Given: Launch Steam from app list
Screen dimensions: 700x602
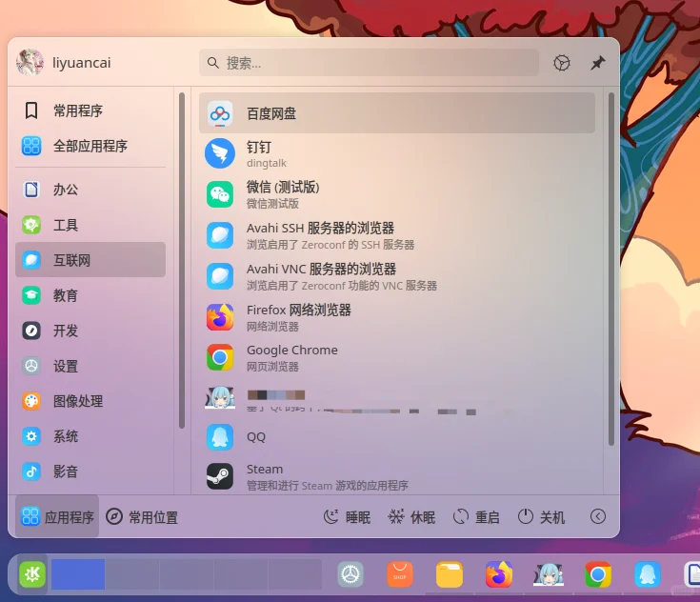Looking at the screenshot, I should pyautogui.click(x=397, y=476).
